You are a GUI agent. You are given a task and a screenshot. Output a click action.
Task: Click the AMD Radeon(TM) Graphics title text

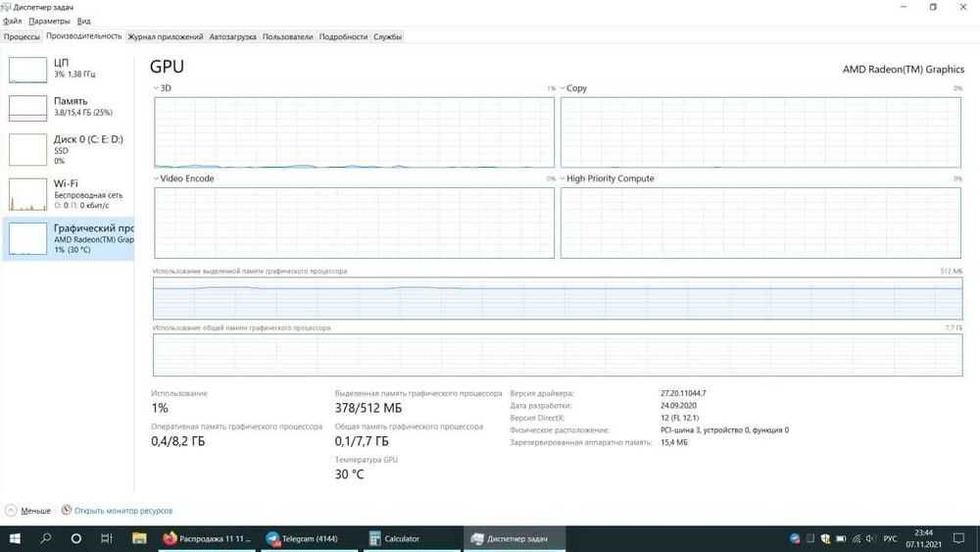pyautogui.click(x=904, y=70)
